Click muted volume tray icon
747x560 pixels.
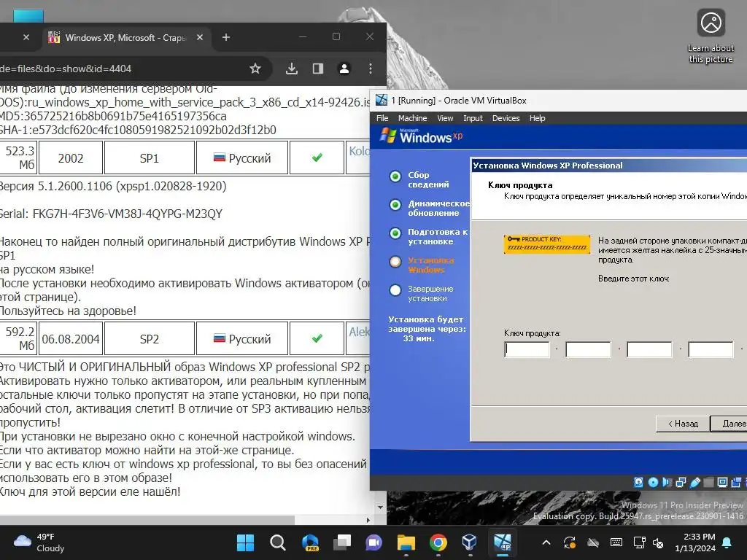click(x=658, y=542)
